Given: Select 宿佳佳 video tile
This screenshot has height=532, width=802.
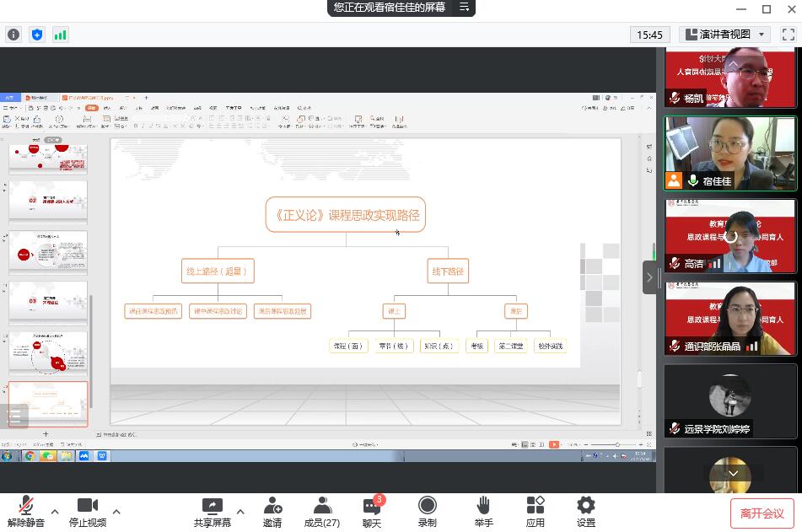Looking at the screenshot, I should 729,153.
